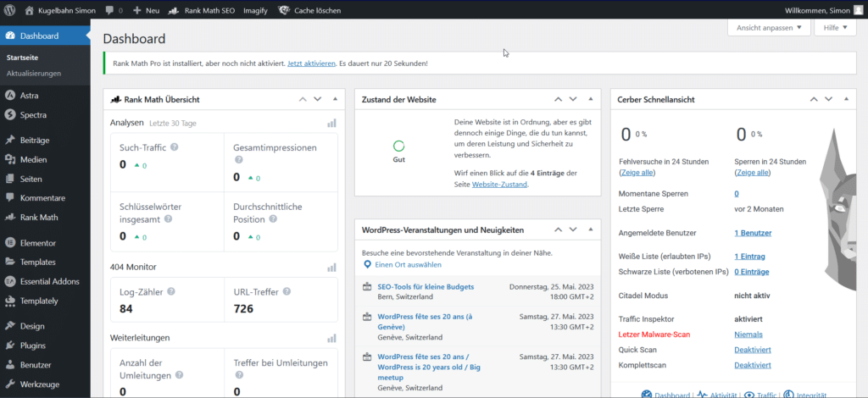
Task: Click the Simon user avatar
Action: [x=858, y=10]
